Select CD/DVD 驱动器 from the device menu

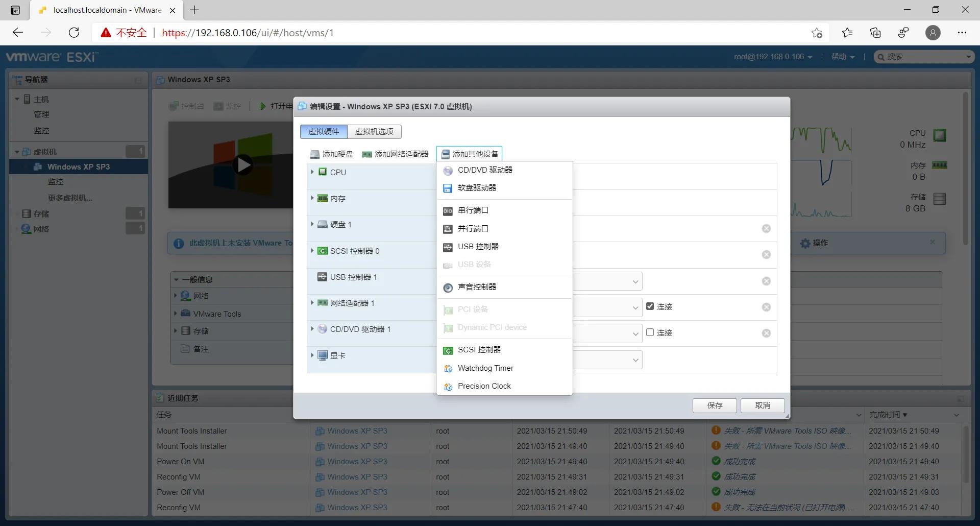point(485,170)
